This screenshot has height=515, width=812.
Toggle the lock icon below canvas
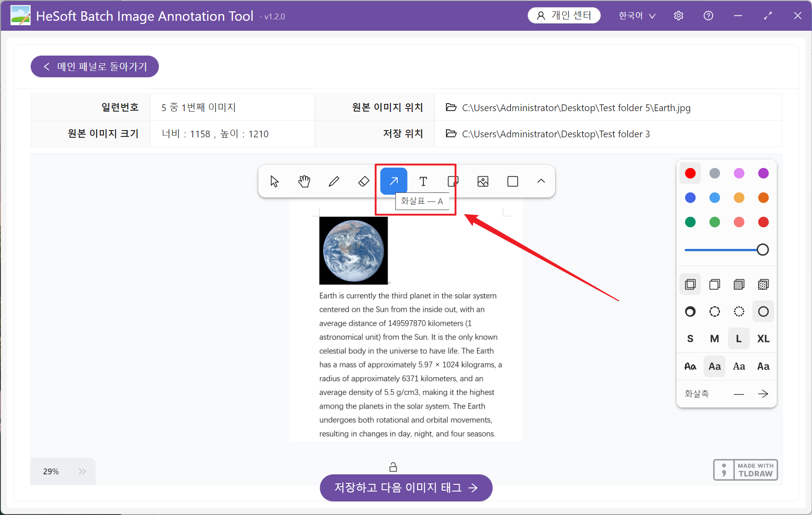[x=393, y=467]
